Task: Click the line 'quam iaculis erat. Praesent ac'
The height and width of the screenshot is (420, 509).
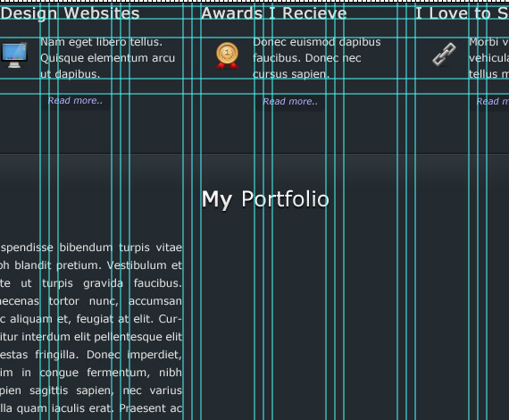Action: click(x=99, y=408)
